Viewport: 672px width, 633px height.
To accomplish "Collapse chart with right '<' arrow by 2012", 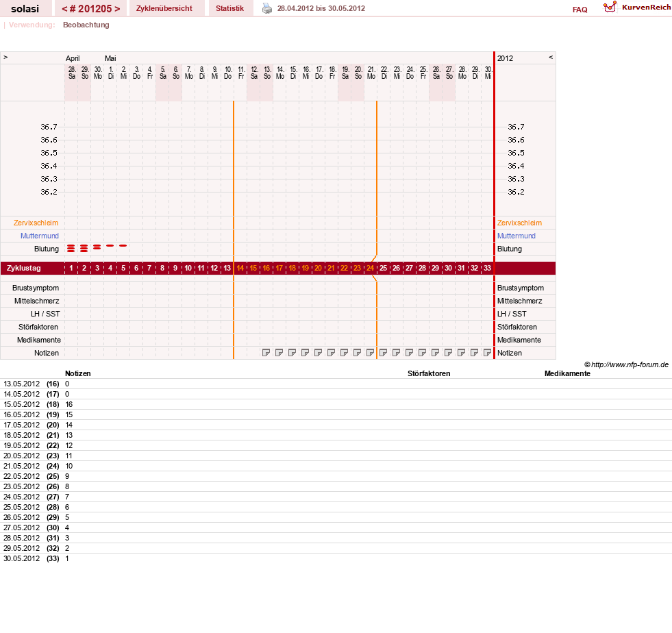I will point(551,57).
